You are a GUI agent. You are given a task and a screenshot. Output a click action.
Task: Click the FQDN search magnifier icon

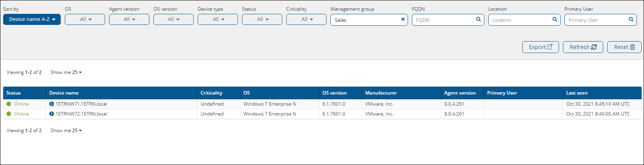(478, 19)
